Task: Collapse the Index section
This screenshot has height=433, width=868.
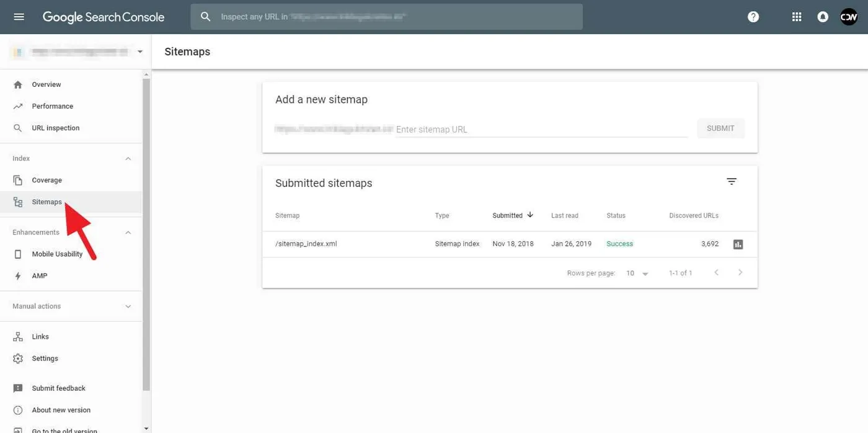Action: click(128, 158)
